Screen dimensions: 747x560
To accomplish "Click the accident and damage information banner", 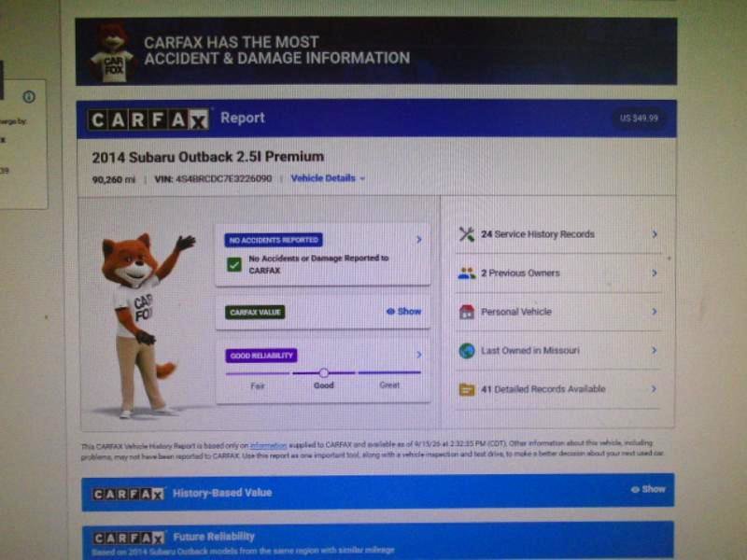I will 376,51.
